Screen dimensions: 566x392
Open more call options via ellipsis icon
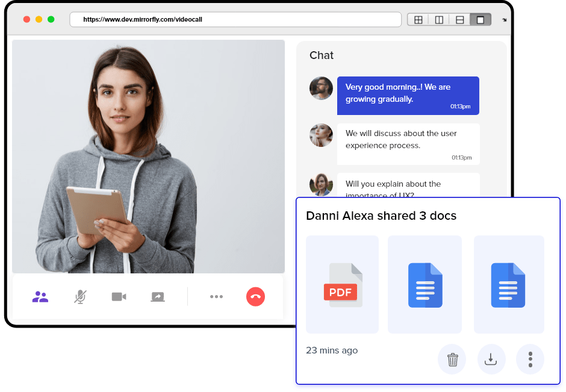(216, 296)
